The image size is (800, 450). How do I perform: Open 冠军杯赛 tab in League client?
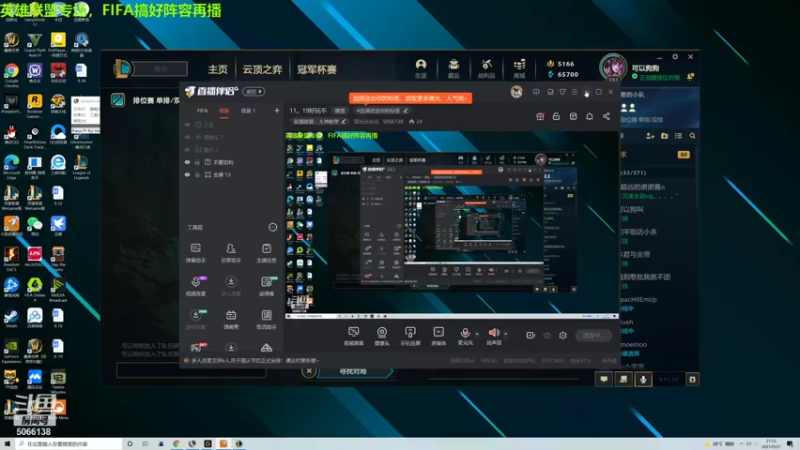click(317, 69)
